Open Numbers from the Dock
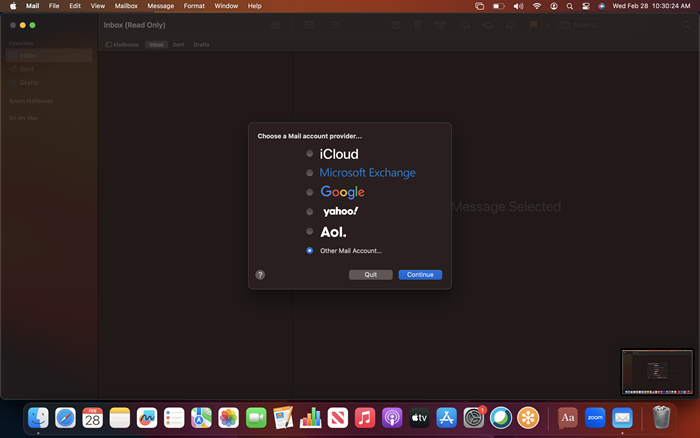Viewport: 700px width, 438px height. pos(310,418)
